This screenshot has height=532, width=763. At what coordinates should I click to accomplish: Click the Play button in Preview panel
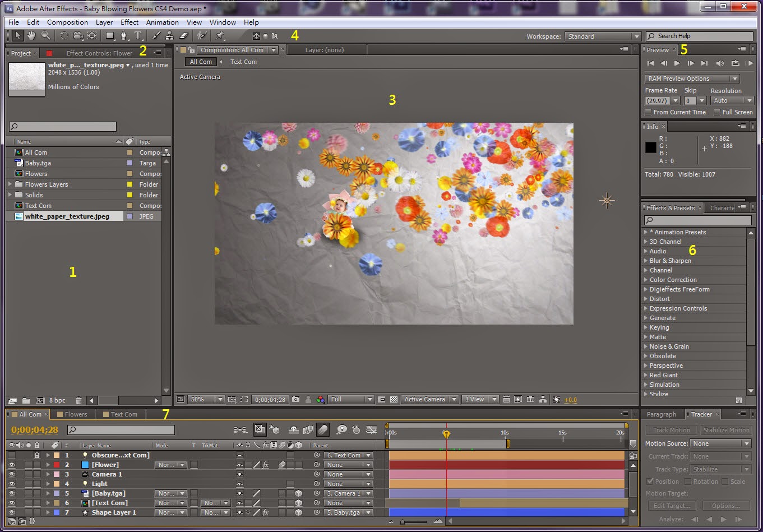click(677, 63)
